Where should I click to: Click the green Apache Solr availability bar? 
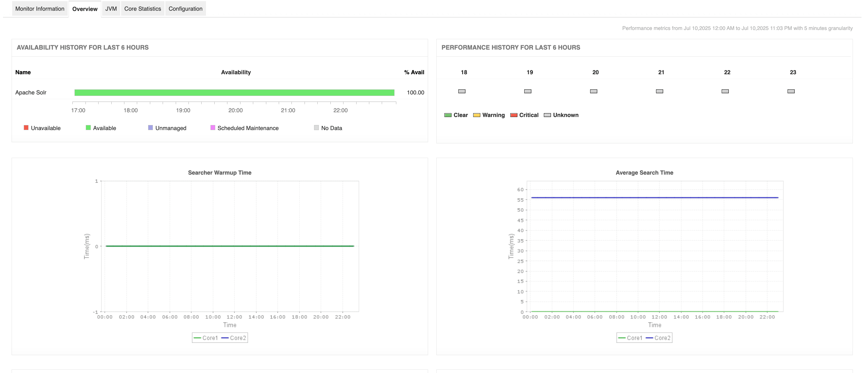[234, 93]
